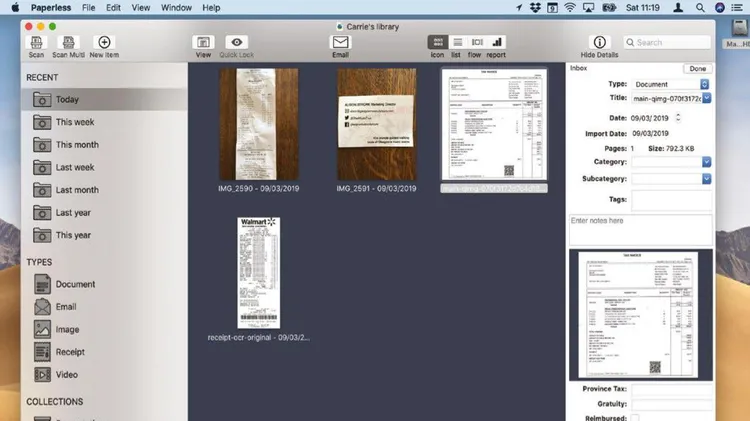Select the Walmart receipt thumbnail

click(258, 272)
